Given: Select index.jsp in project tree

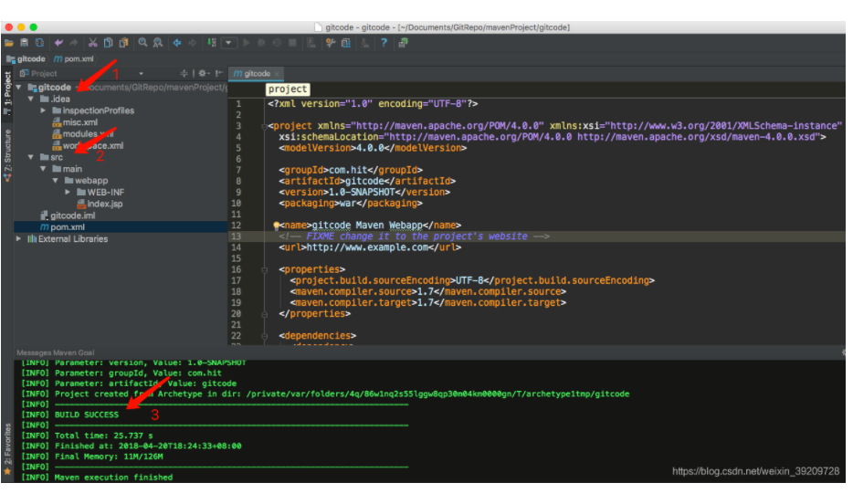Looking at the screenshot, I should point(105,204).
